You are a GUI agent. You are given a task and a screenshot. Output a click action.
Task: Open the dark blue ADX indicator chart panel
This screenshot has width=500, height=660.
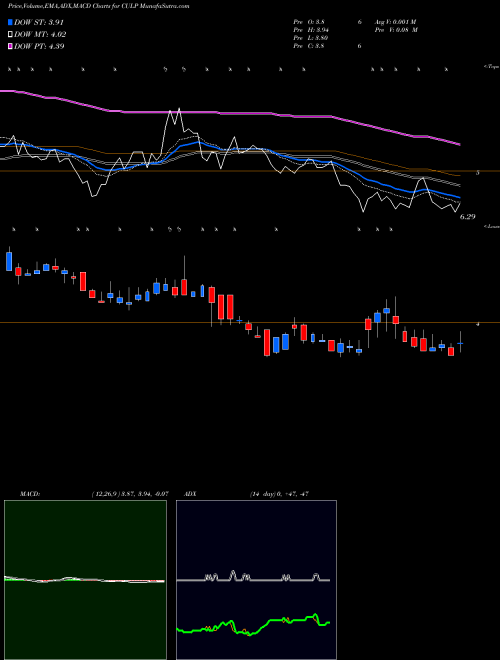(x=256, y=580)
